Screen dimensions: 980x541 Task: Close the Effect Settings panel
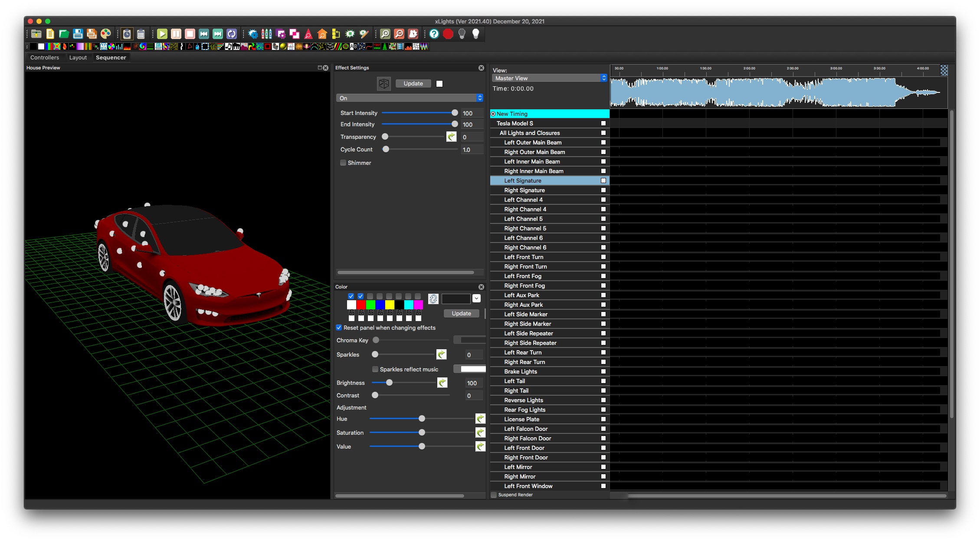[481, 68]
